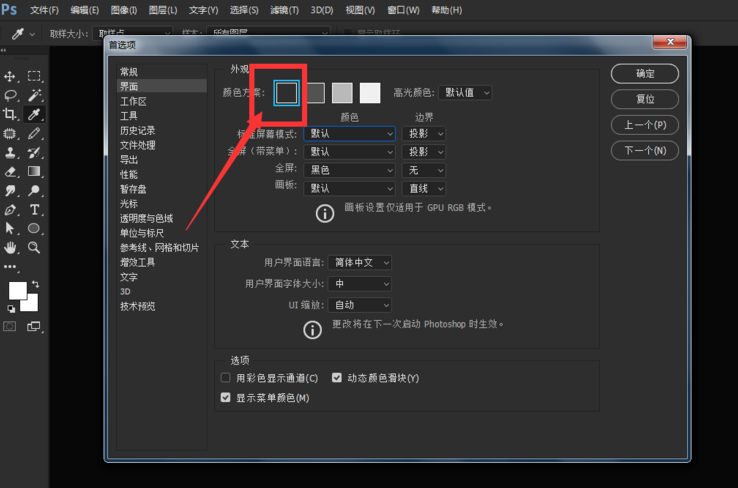This screenshot has height=488, width=738.
Task: Select the Crop tool
Action: [10, 114]
